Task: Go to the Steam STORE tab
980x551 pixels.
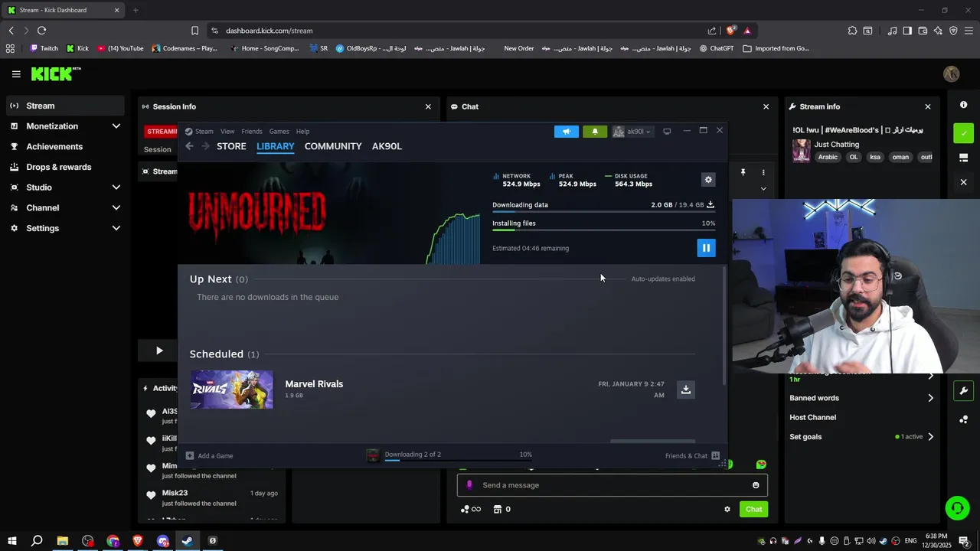Action: (x=231, y=146)
